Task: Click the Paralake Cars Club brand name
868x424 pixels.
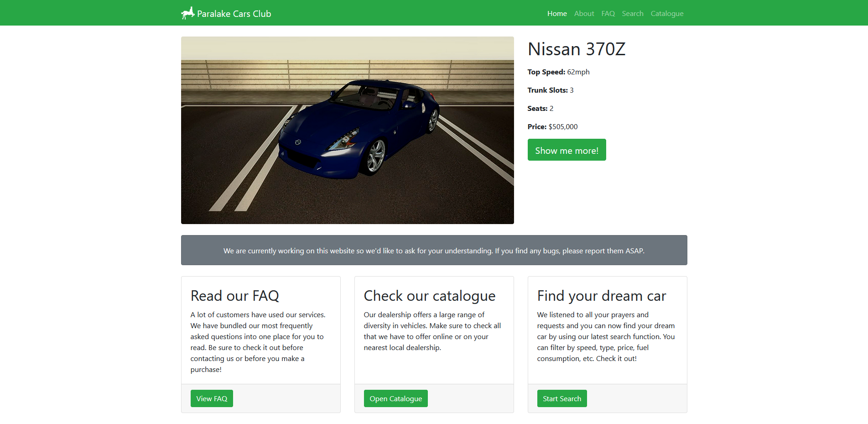Action: click(x=234, y=14)
